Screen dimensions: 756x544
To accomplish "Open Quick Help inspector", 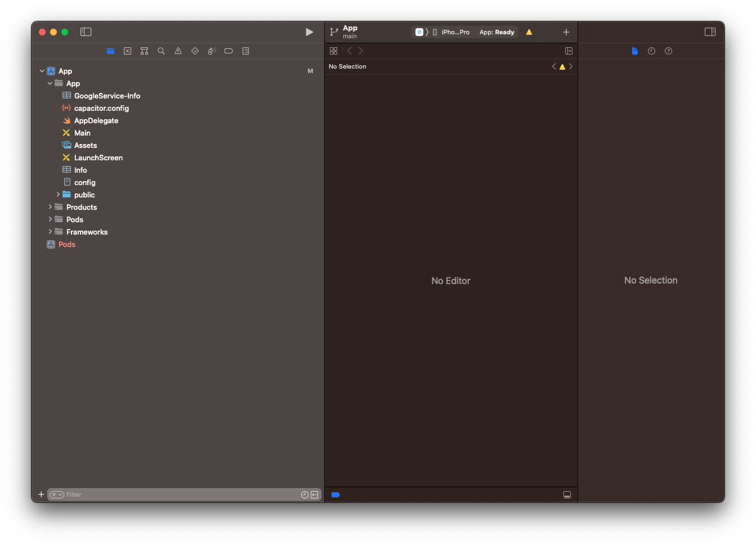I will pos(668,51).
